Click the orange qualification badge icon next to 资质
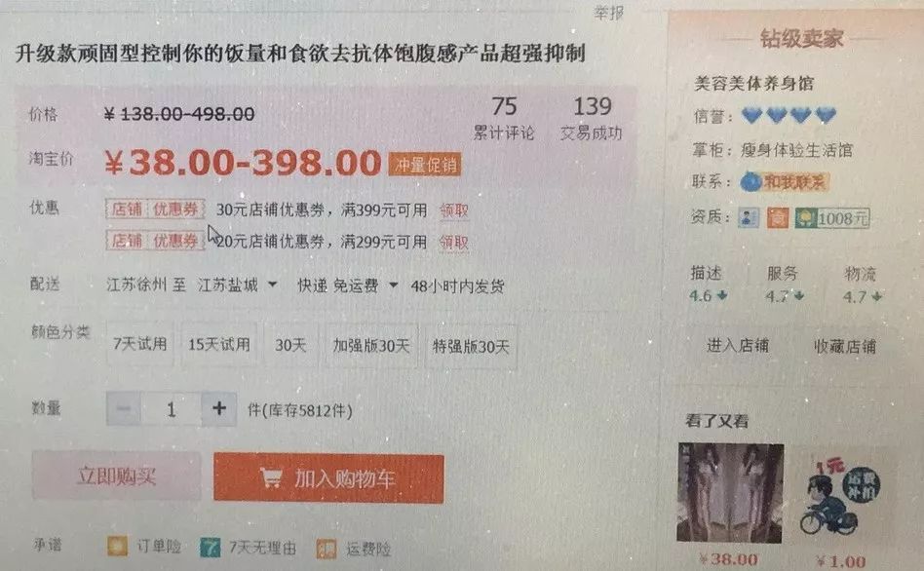 (777, 218)
